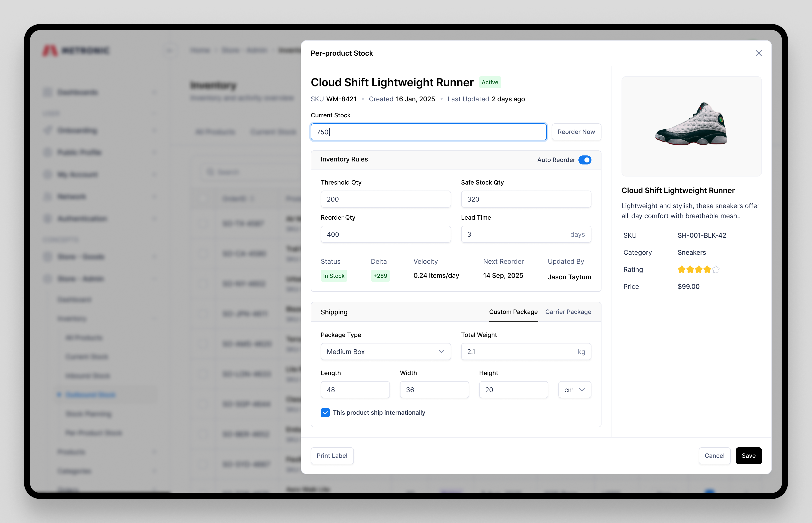Click the Reorder Now button
Image resolution: width=812 pixels, height=523 pixels.
pos(576,132)
